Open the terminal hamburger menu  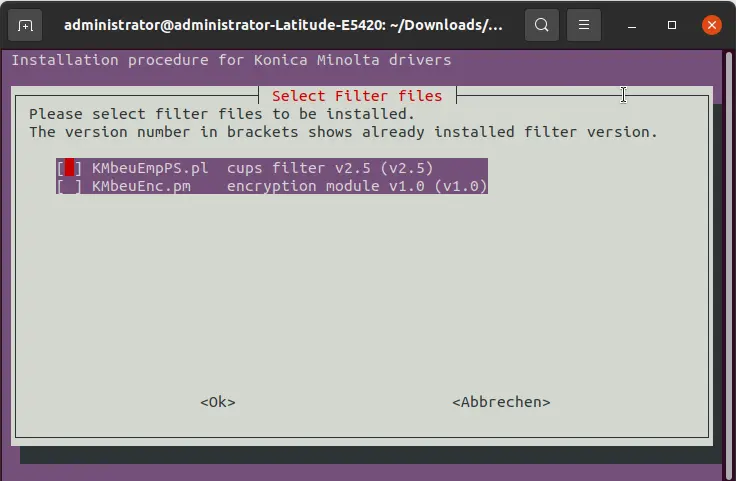(584, 25)
